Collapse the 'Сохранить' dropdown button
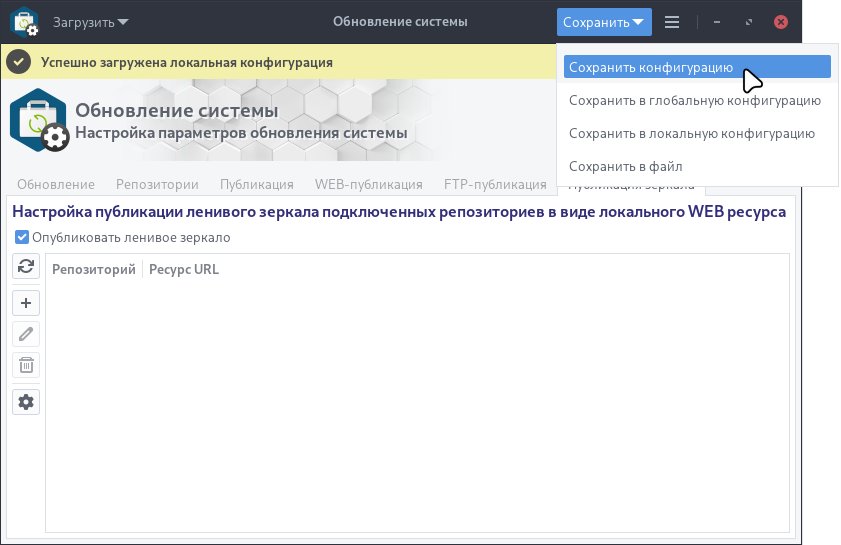 coord(604,22)
